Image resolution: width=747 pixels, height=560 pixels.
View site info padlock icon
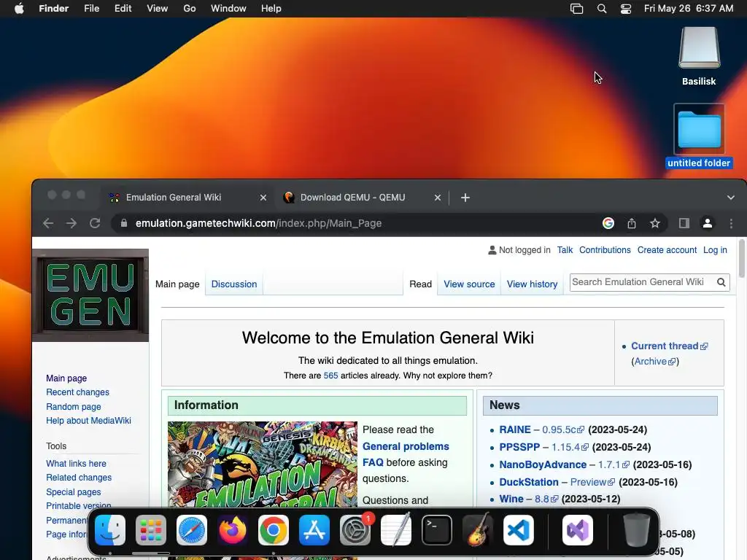(124, 223)
